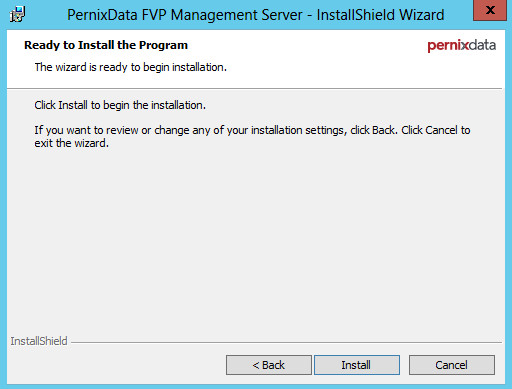Click the horizontal divider below the header banner
The height and width of the screenshot is (389, 512).
click(255, 88)
